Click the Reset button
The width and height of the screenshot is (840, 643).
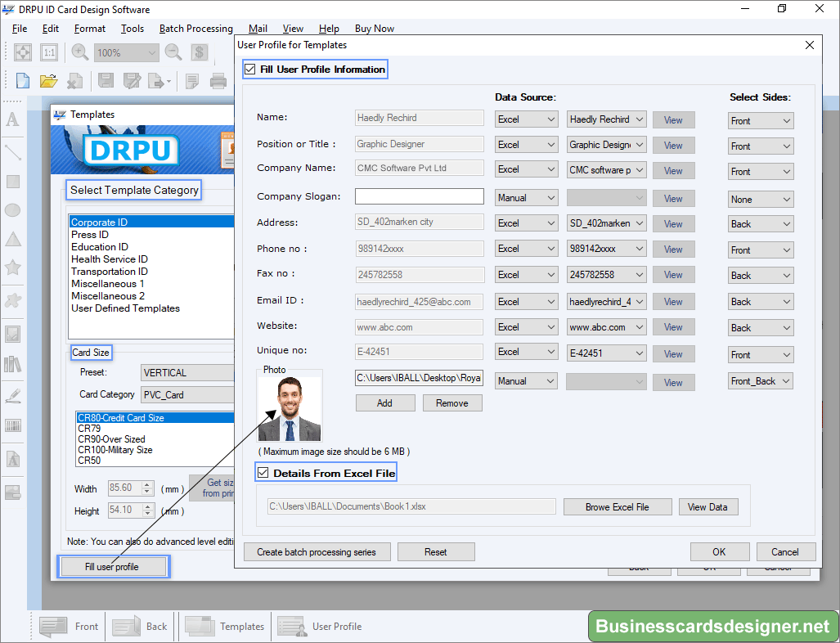click(x=435, y=552)
